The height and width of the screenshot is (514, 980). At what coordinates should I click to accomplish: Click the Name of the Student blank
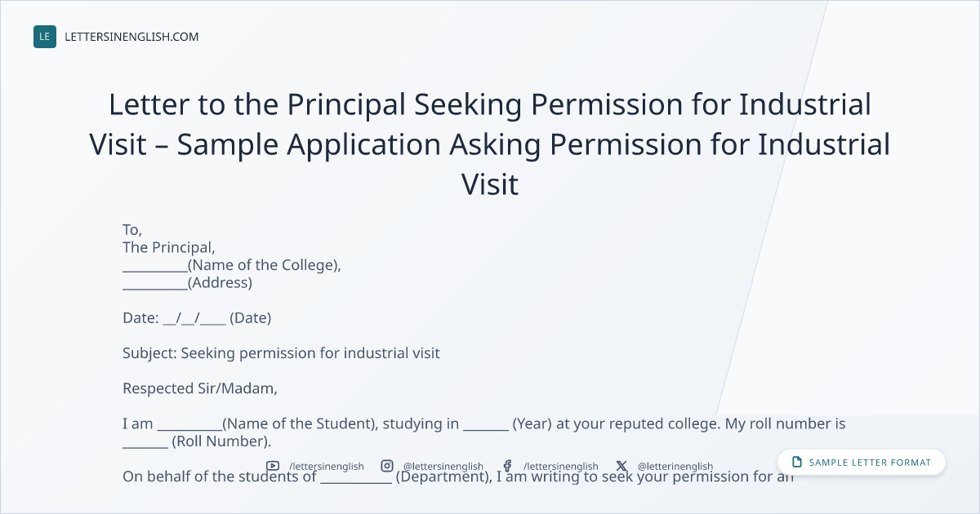tap(189, 424)
